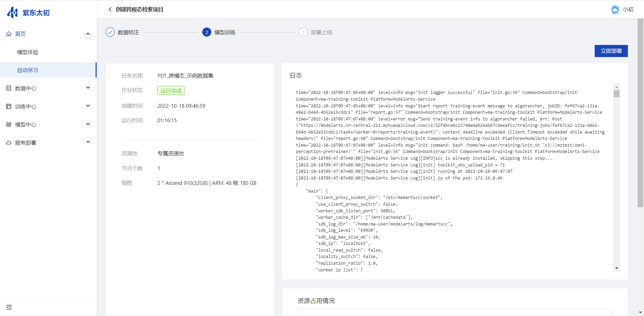Click run time value 01:16:15

click(167, 120)
